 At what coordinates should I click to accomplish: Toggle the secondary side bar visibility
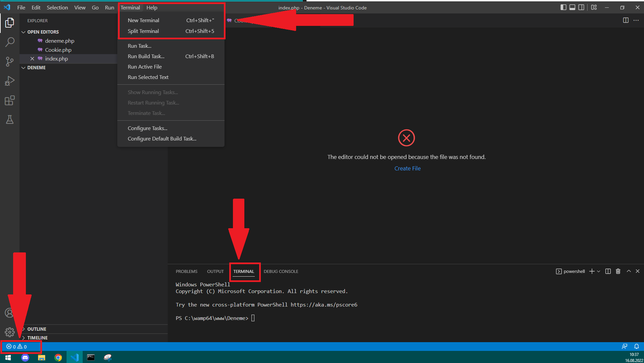(582, 7)
